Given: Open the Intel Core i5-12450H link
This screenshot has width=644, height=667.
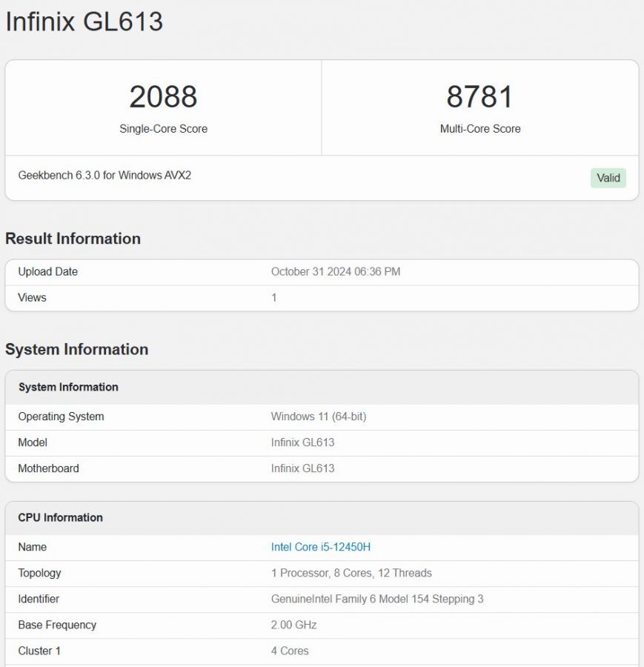Looking at the screenshot, I should coord(321,547).
